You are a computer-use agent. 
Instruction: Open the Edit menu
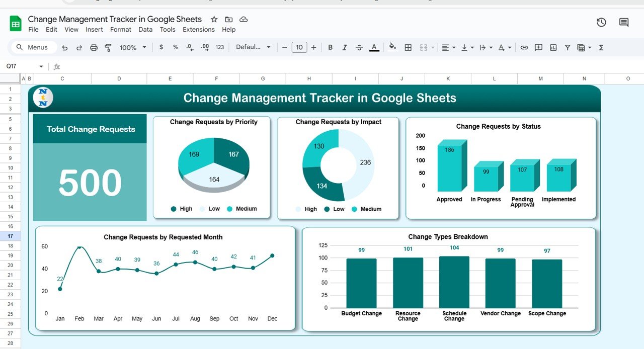pos(51,30)
